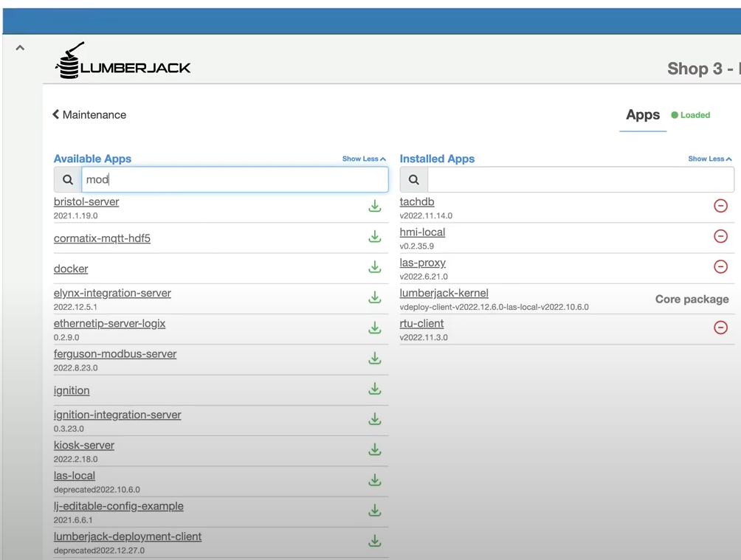
Task: Click the ignition download icon
Action: click(375, 389)
